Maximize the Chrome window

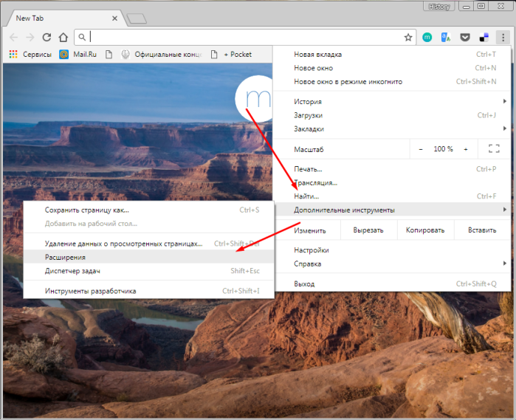(x=481, y=6)
